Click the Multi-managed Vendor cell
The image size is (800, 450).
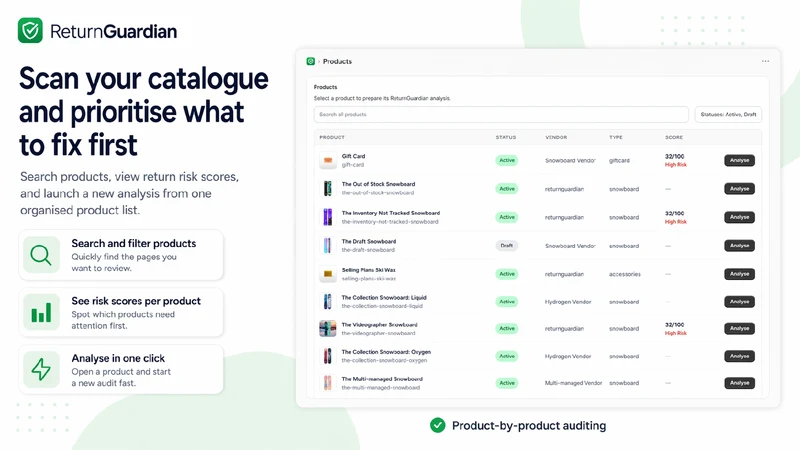click(x=573, y=383)
